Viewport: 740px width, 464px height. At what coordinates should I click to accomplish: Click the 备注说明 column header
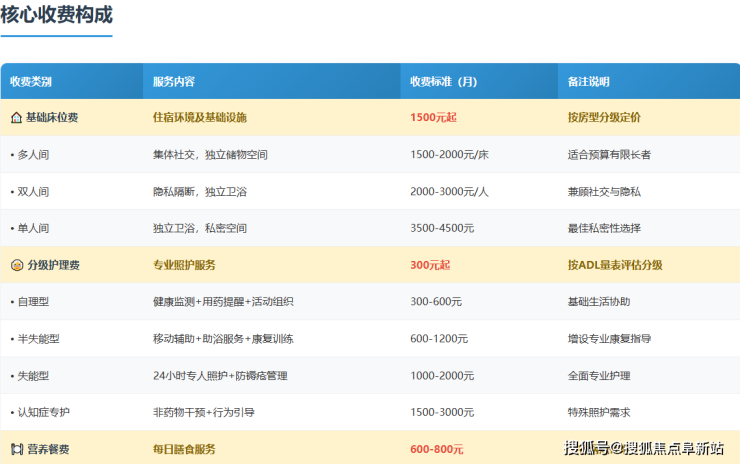588,82
